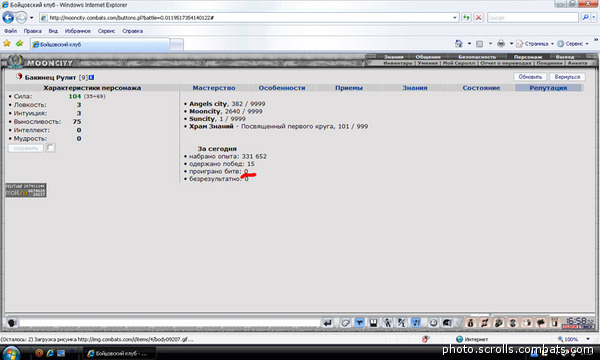Open the Инвентарь submenu link
600x360 pixels.
tap(398, 63)
